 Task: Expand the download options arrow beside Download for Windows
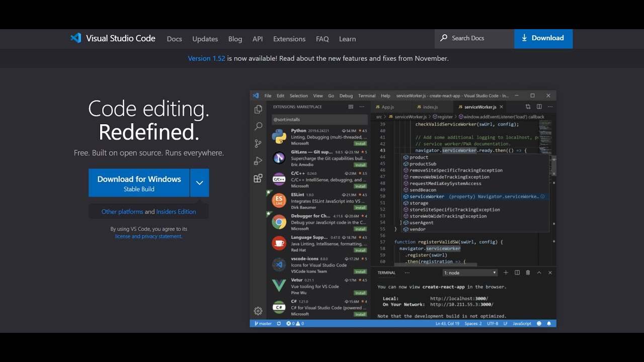tap(200, 183)
